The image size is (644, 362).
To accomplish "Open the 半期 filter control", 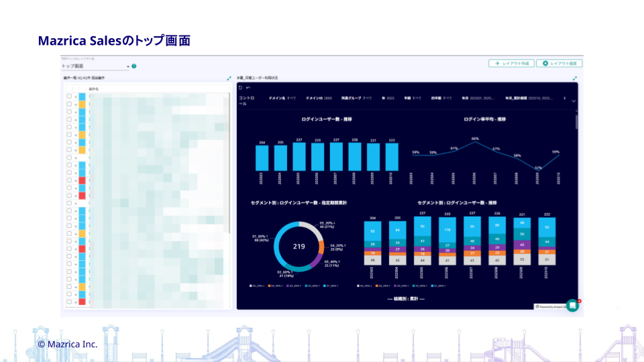I will (x=413, y=98).
